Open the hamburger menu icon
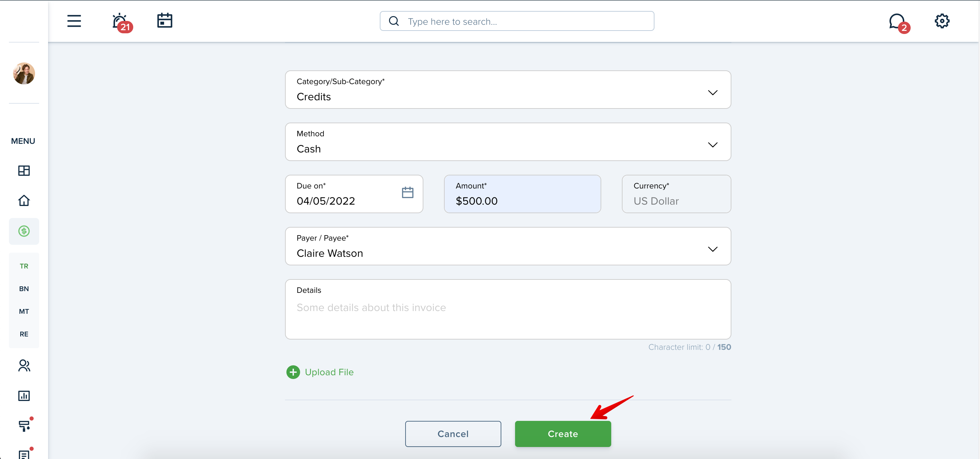 pos(74,21)
